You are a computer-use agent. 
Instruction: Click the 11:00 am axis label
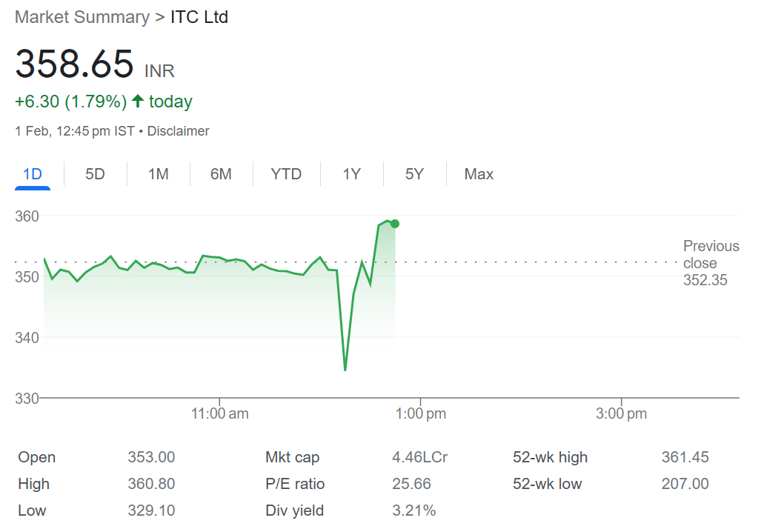click(219, 413)
